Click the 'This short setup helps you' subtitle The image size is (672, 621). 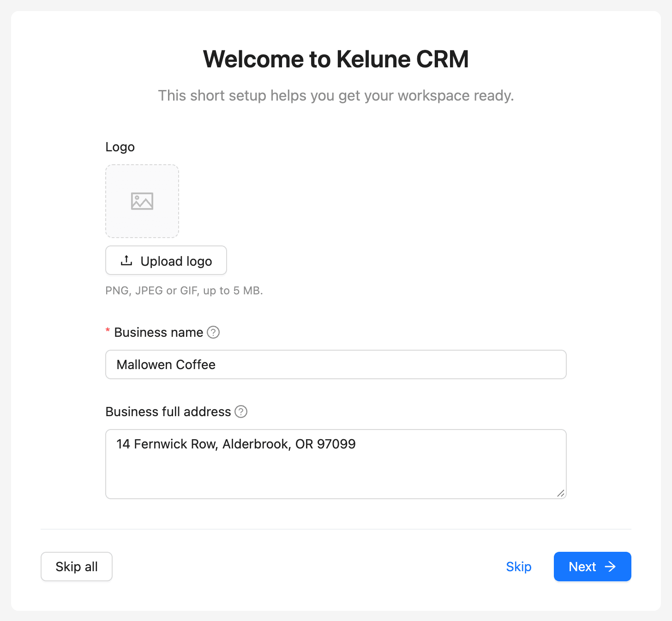pyautogui.click(x=336, y=96)
